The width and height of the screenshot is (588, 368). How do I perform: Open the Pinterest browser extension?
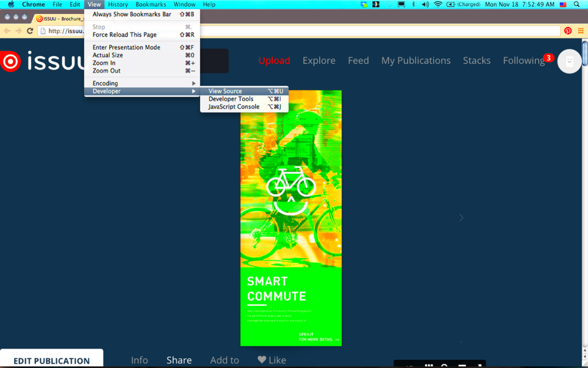tap(568, 30)
